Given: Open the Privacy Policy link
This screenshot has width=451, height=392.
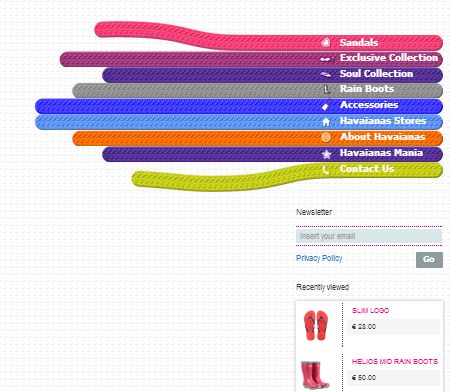Looking at the screenshot, I should click(319, 258).
